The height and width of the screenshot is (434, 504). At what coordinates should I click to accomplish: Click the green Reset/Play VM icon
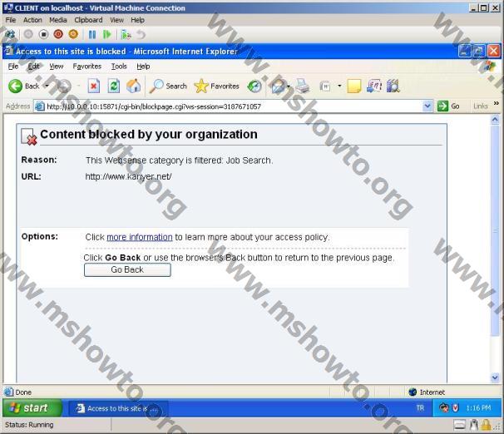click(x=106, y=34)
